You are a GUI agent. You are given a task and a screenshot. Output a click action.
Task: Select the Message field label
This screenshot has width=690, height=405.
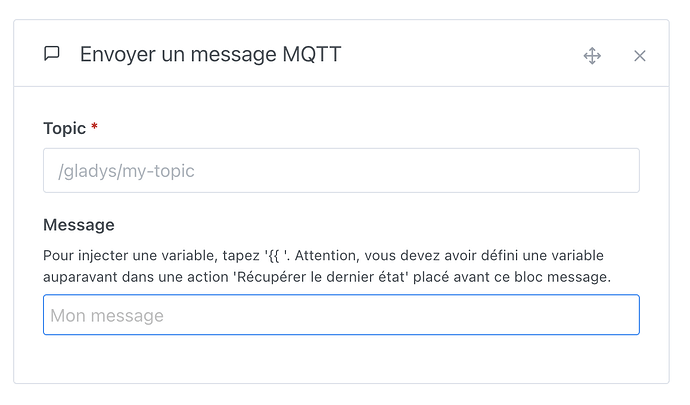tap(78, 225)
